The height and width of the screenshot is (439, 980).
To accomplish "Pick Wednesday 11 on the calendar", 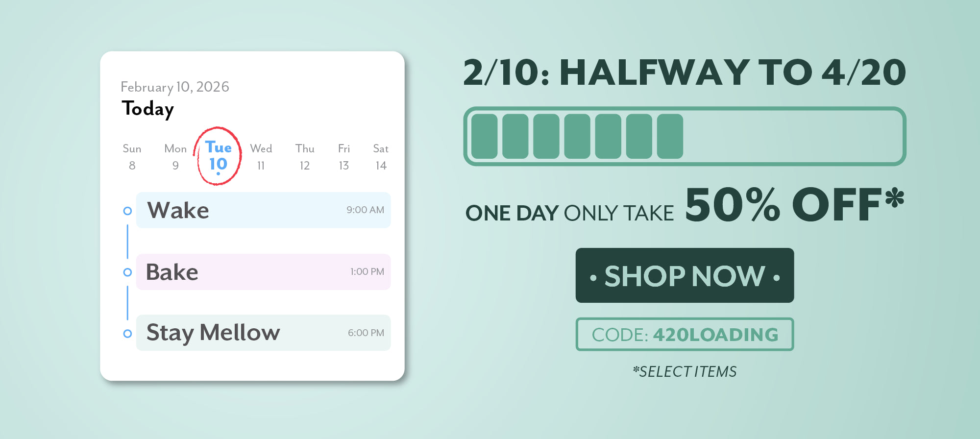I will point(261,157).
